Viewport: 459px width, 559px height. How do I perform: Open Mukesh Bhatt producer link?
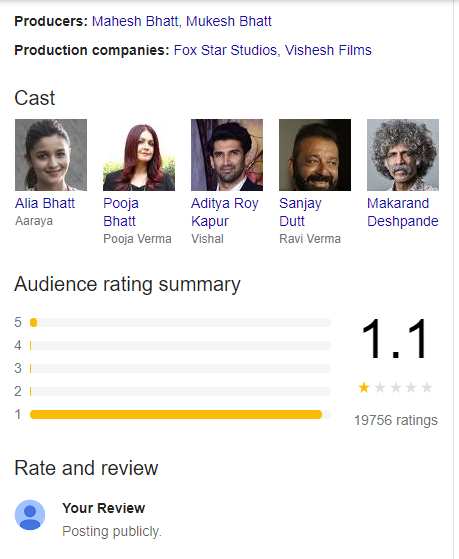pyautogui.click(x=229, y=21)
